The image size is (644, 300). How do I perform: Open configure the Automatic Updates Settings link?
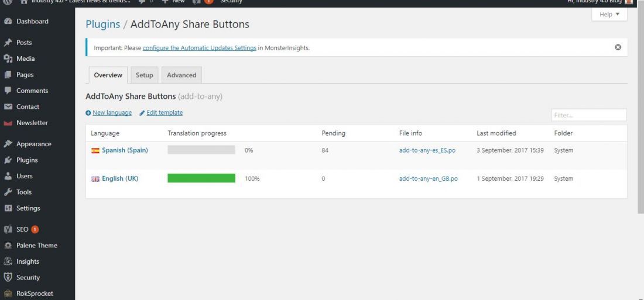point(200,47)
